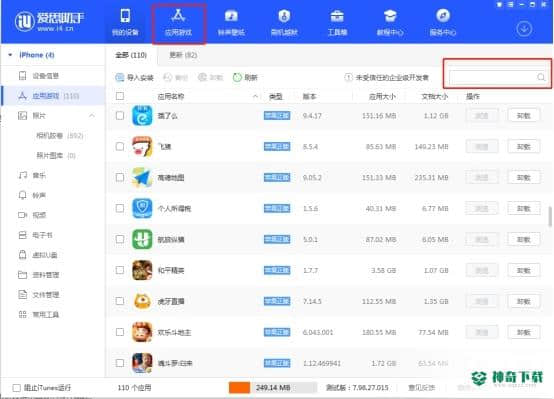554x399 pixels.
Task: Open File Management in the sidebar
Action: [x=53, y=294]
